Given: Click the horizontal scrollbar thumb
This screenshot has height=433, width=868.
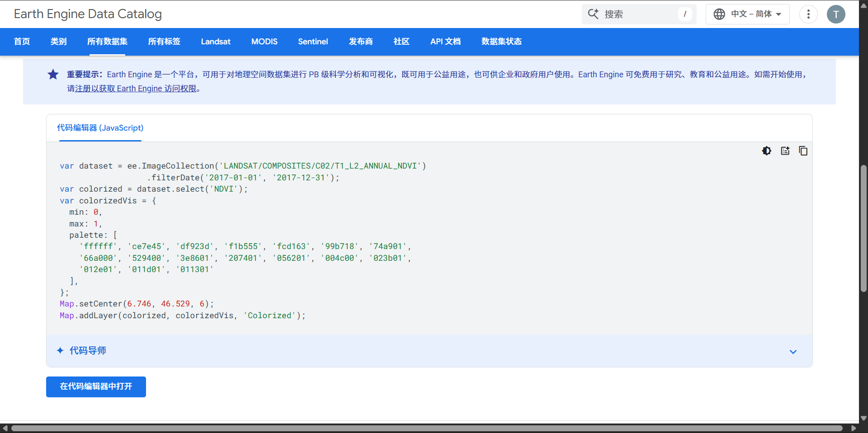Looking at the screenshot, I should pos(427,428).
